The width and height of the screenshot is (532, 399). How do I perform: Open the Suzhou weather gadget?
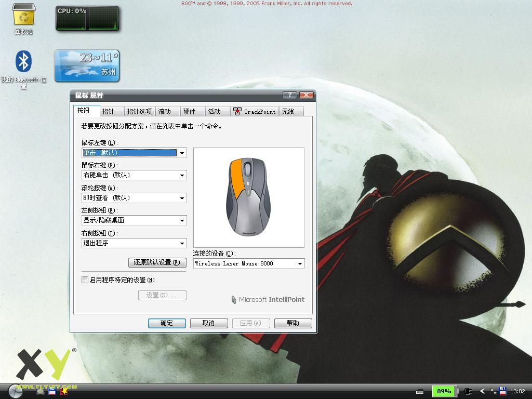(87, 66)
